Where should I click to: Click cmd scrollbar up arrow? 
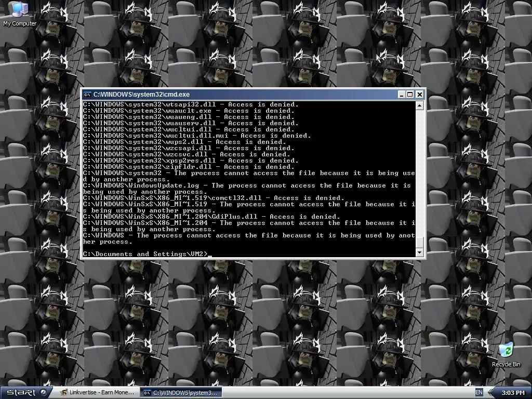[x=419, y=105]
